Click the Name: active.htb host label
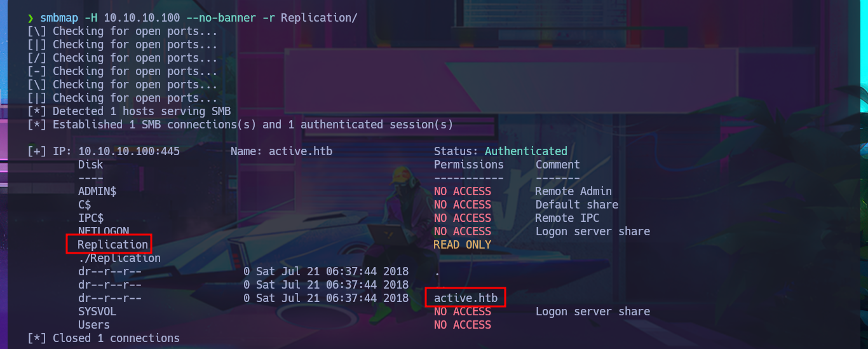This screenshot has width=868, height=349. coord(281,151)
